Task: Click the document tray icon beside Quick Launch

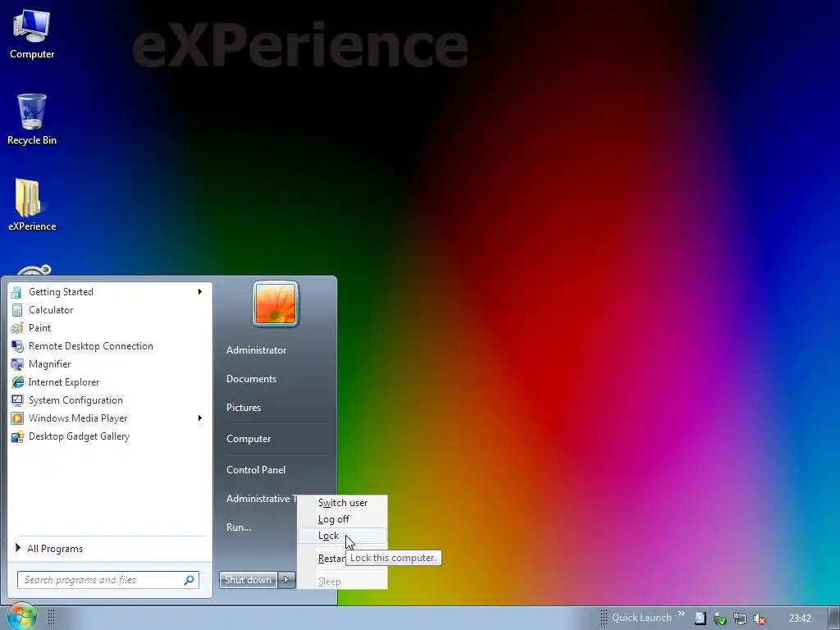Action: point(701,619)
